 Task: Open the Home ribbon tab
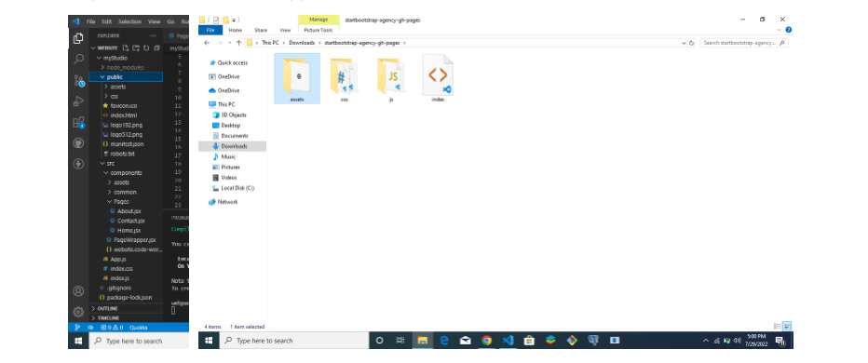click(x=236, y=30)
